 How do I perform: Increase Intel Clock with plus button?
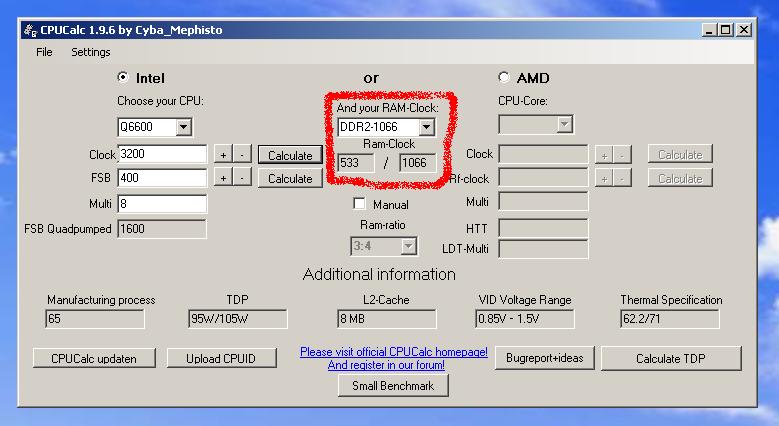[223, 155]
